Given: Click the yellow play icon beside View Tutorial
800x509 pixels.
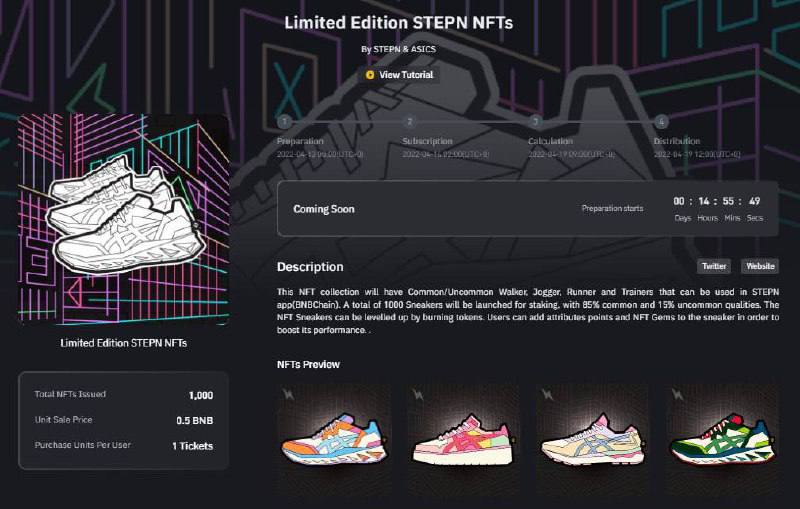Looking at the screenshot, I should (x=370, y=75).
